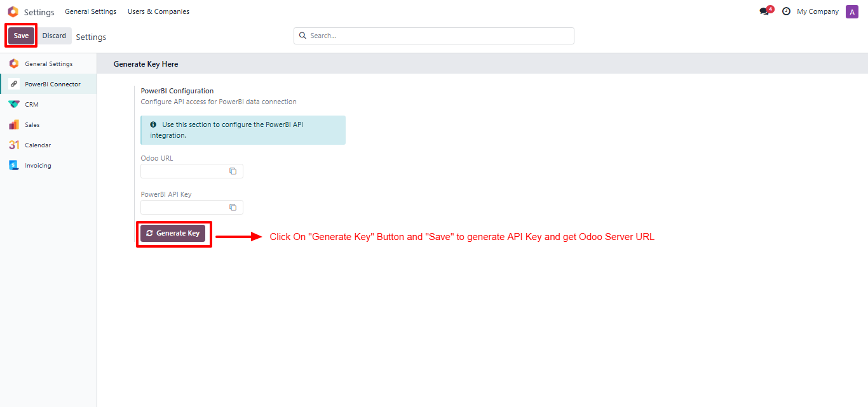Click the Odoo logo in the top bar
The image size is (868, 407).
click(13, 11)
